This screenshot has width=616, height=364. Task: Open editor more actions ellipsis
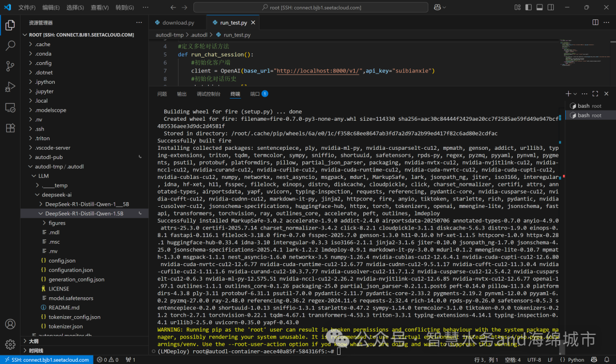point(606,22)
